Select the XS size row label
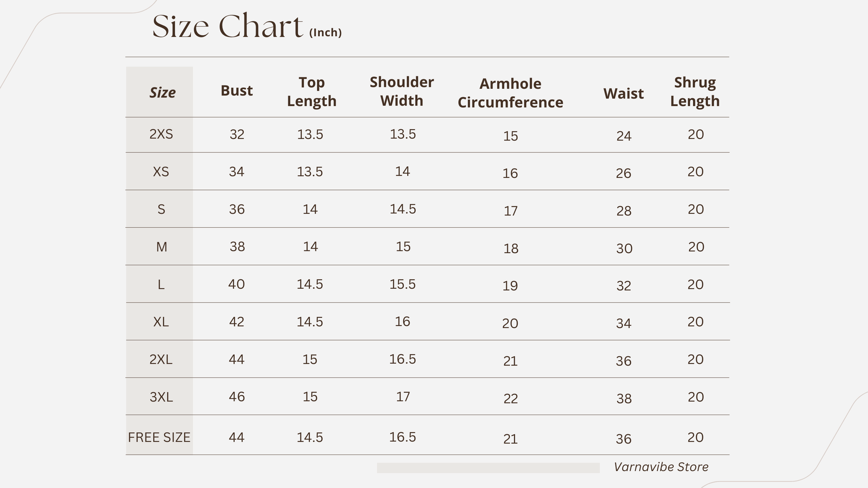 (x=161, y=172)
